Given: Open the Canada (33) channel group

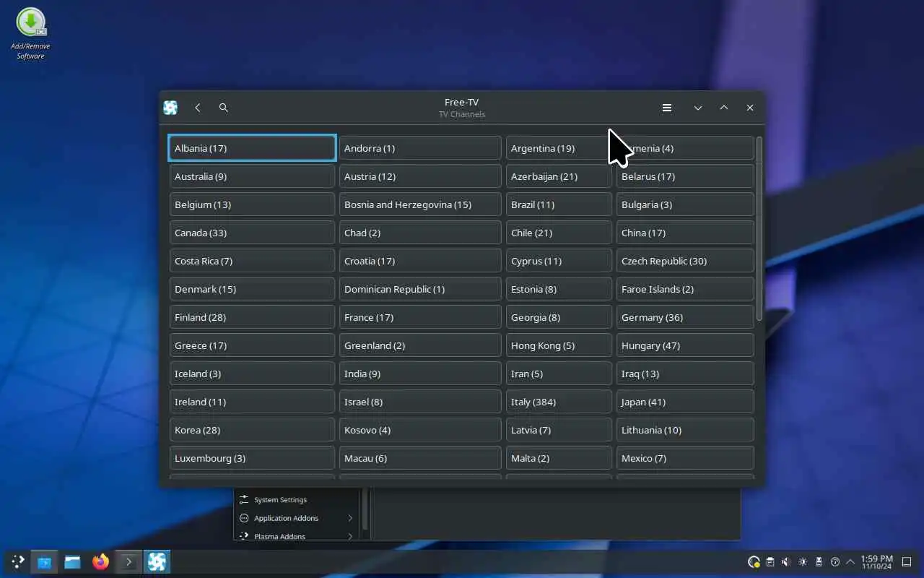Looking at the screenshot, I should (x=252, y=233).
